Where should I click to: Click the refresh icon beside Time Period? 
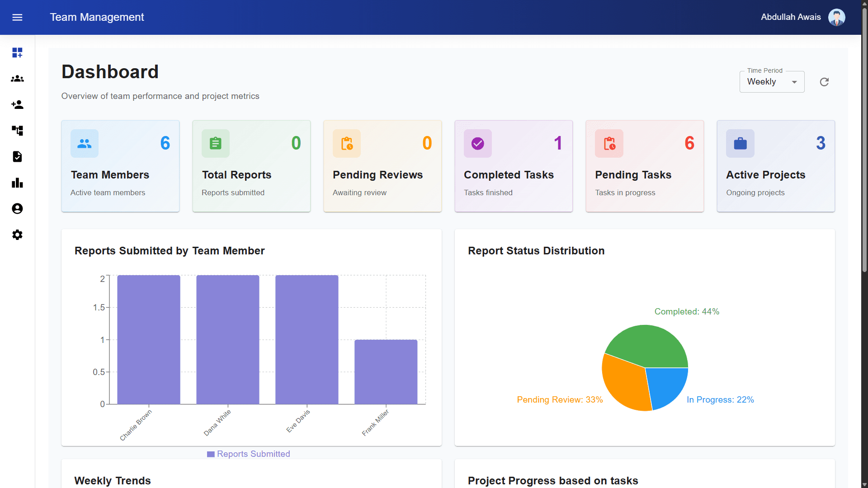coord(824,82)
